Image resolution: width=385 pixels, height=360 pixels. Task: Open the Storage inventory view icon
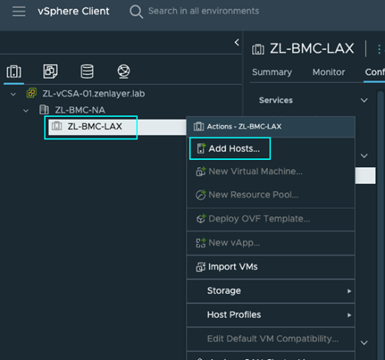tap(87, 71)
